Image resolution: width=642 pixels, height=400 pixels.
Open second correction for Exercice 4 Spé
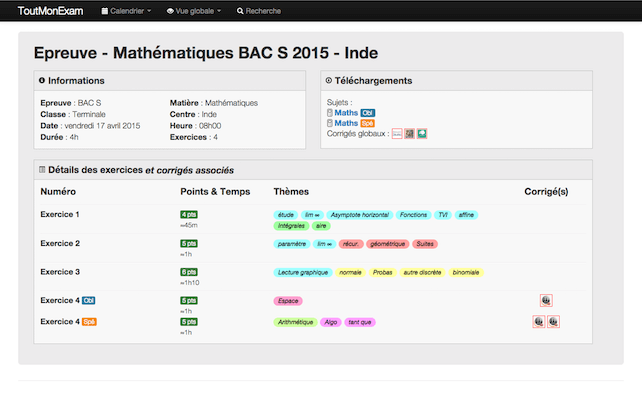[553, 322]
